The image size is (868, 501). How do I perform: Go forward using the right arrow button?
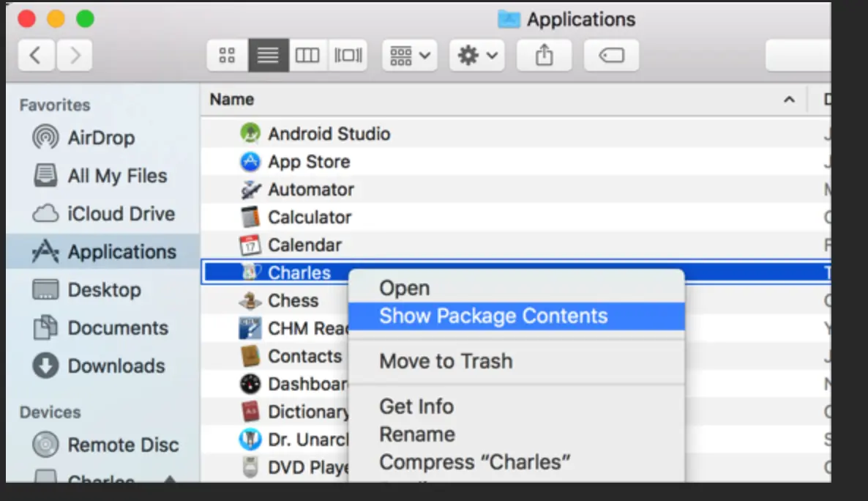click(74, 55)
